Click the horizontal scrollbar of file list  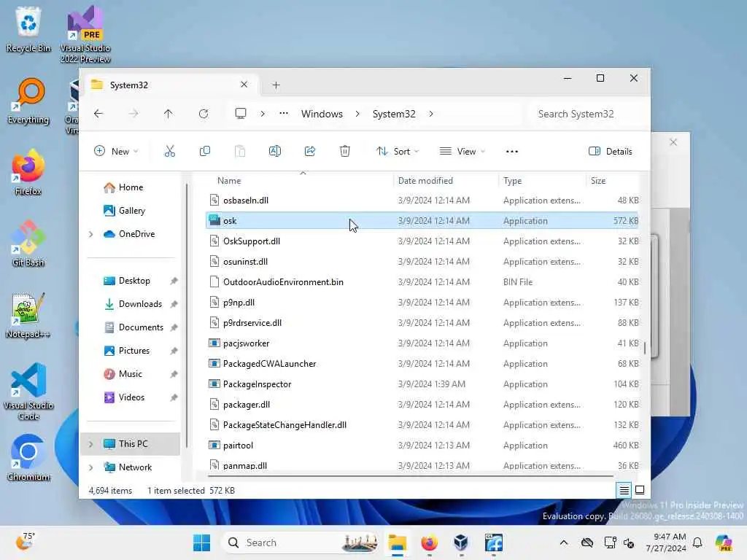pos(411,475)
